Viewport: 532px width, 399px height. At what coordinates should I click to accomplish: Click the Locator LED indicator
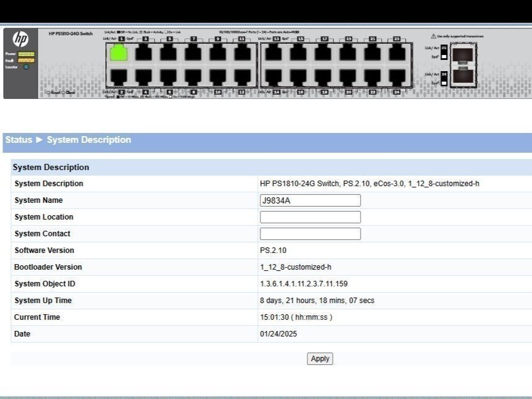[26, 67]
